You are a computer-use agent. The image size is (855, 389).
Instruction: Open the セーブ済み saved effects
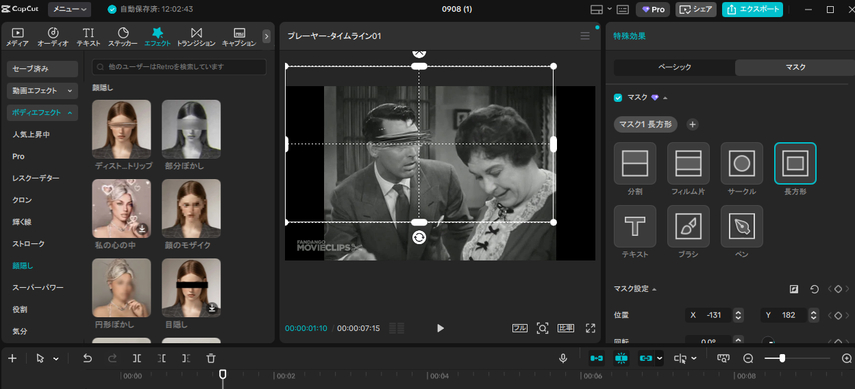[43, 69]
